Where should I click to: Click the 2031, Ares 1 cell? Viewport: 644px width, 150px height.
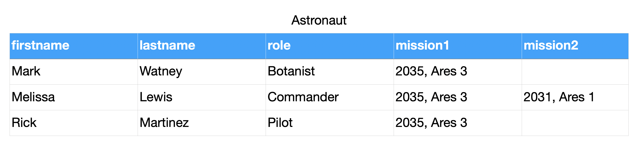pos(559,97)
